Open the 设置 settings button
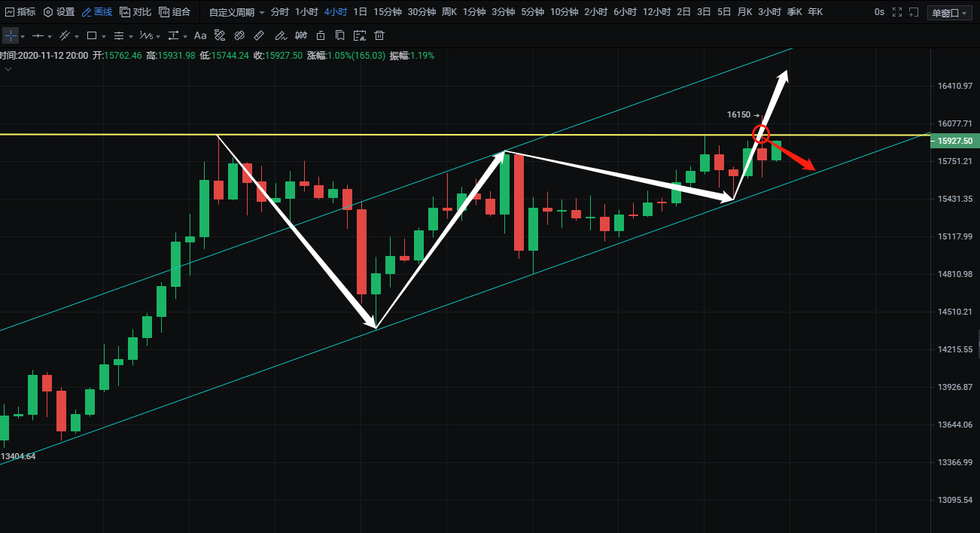The height and width of the screenshot is (533, 980). 59,12
